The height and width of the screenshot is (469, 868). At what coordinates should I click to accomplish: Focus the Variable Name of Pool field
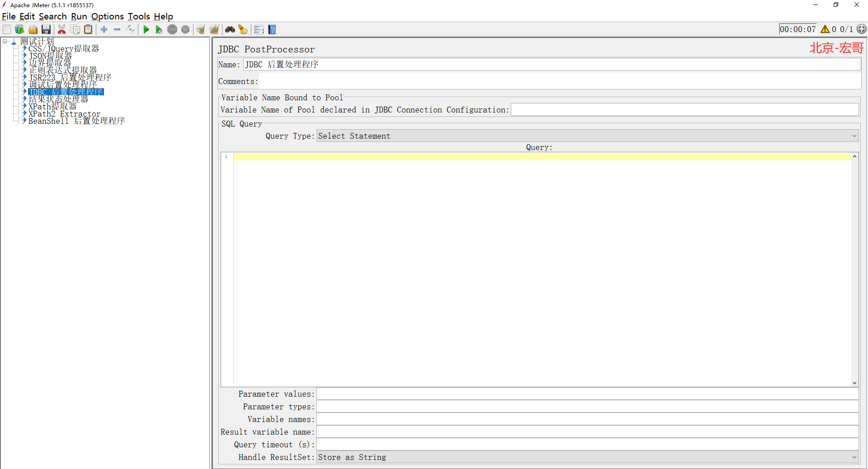pos(684,110)
